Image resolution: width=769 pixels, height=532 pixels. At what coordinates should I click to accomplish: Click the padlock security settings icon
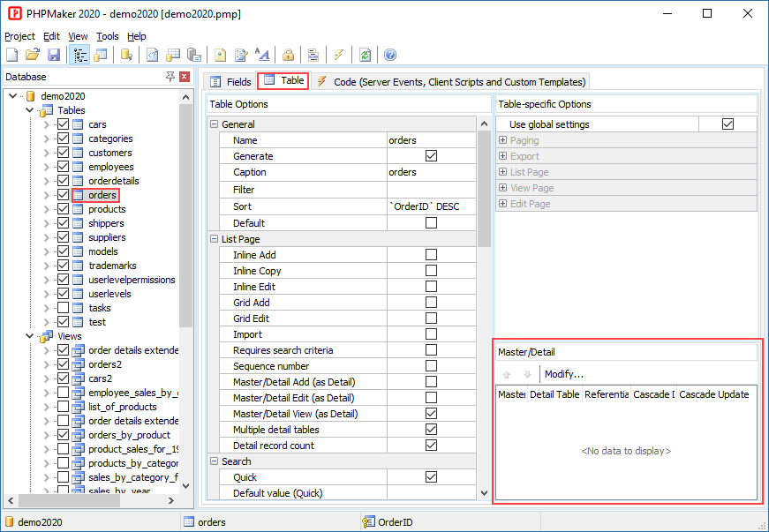(x=288, y=55)
